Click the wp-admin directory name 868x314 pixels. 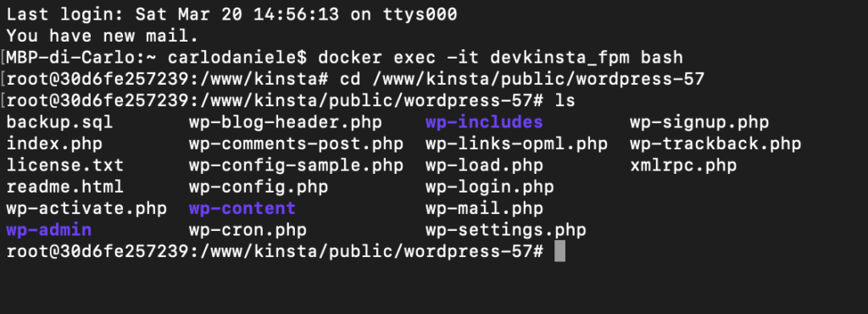tap(48, 230)
